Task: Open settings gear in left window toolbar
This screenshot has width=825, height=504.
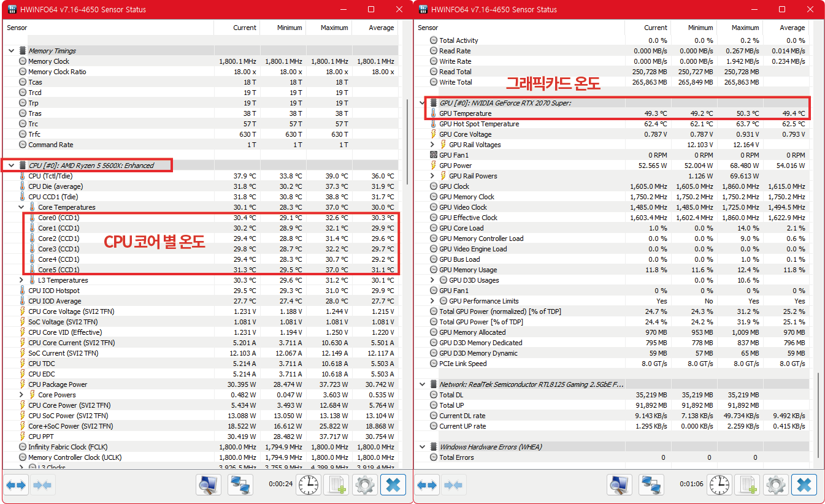Action: pos(364,485)
